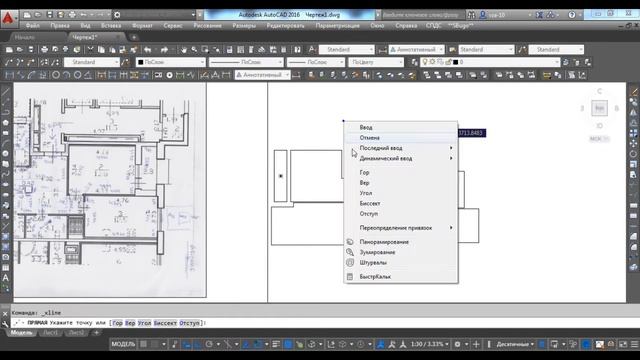Click the Plot printer icon in toolbar
640x360 pixels.
pyautogui.click(x=44, y=50)
